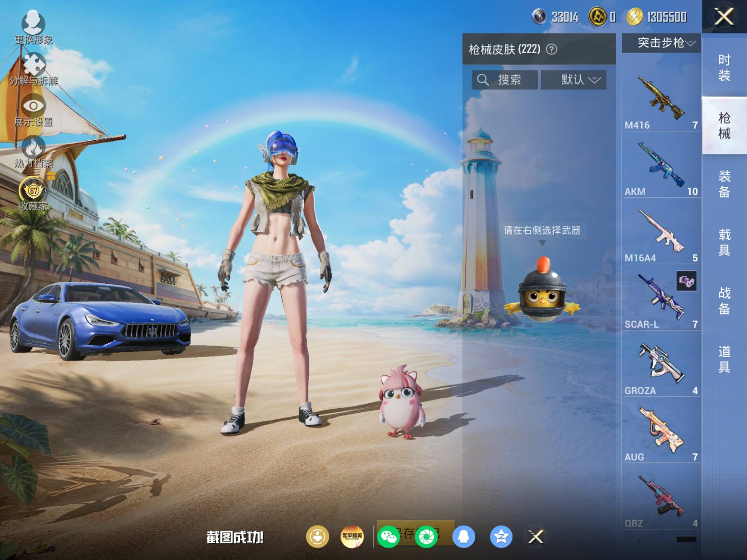Switch to the 装备 tab
Screen dimensions: 747x560
(x=725, y=184)
